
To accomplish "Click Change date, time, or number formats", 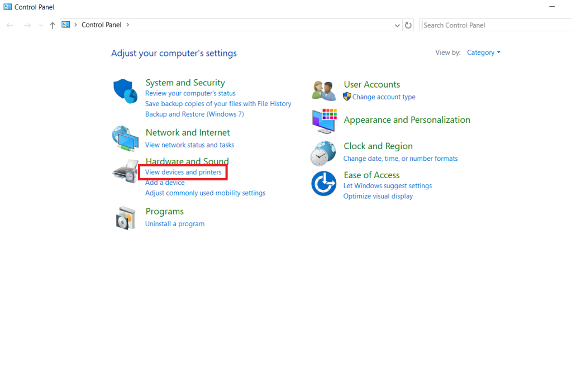I will 401,159.
